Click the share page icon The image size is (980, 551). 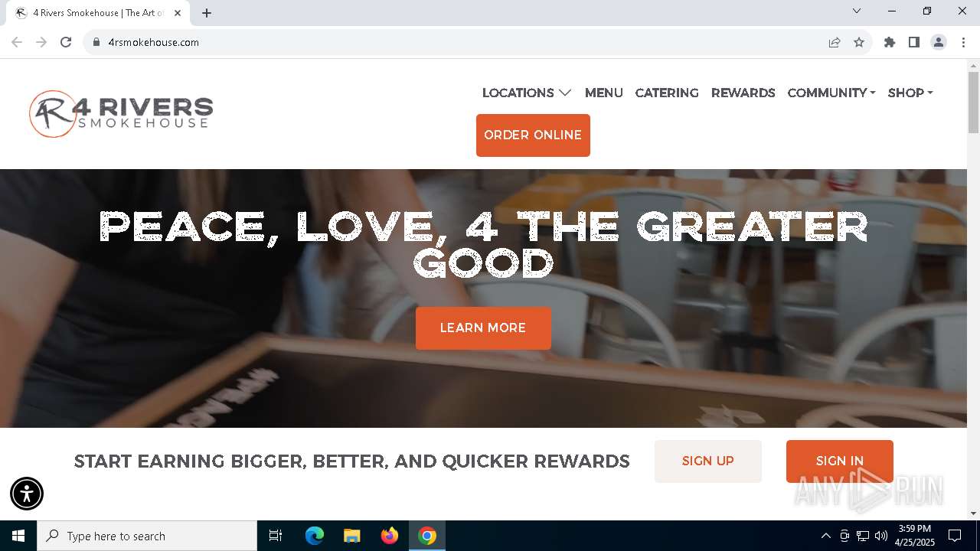click(835, 42)
